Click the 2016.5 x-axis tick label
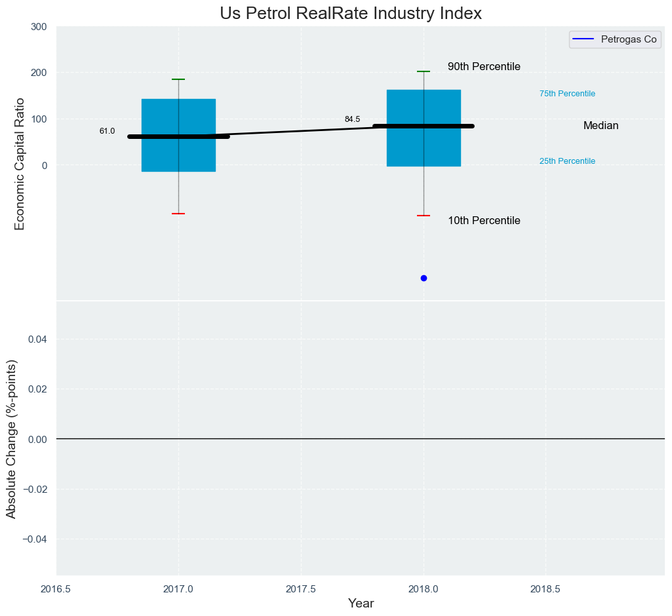The image size is (672, 616). [56, 589]
